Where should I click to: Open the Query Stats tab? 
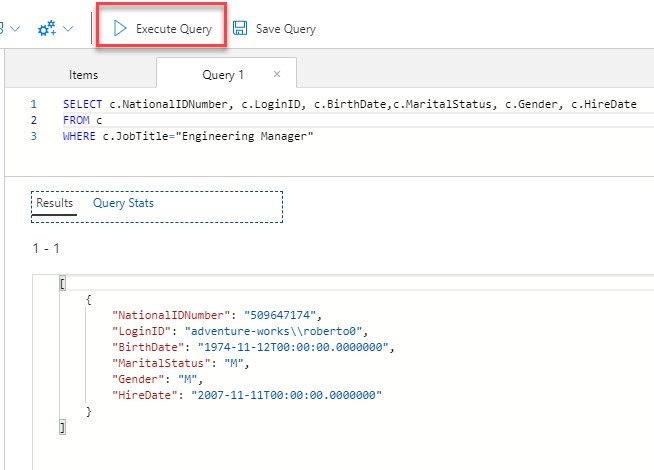coord(123,203)
